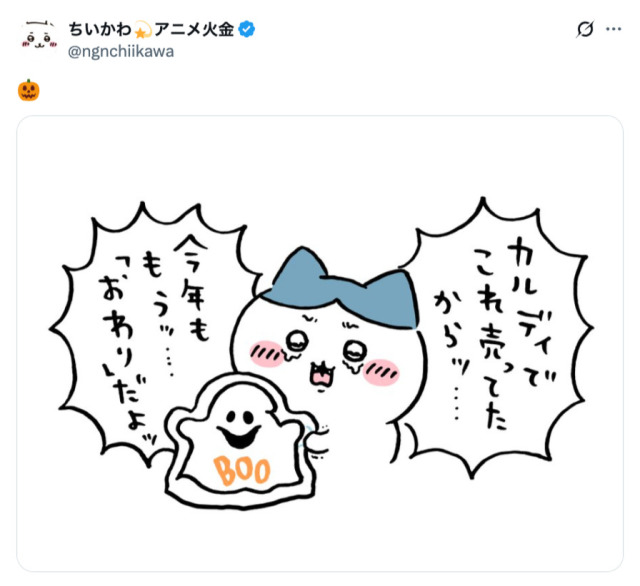Open the attached manga illustration
Image resolution: width=640 pixels, height=586 pixels.
coord(320,343)
